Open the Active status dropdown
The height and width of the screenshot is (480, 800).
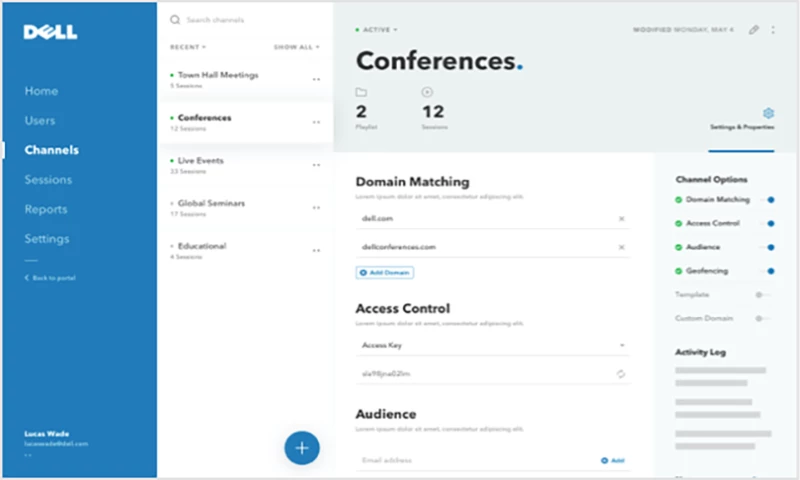378,30
